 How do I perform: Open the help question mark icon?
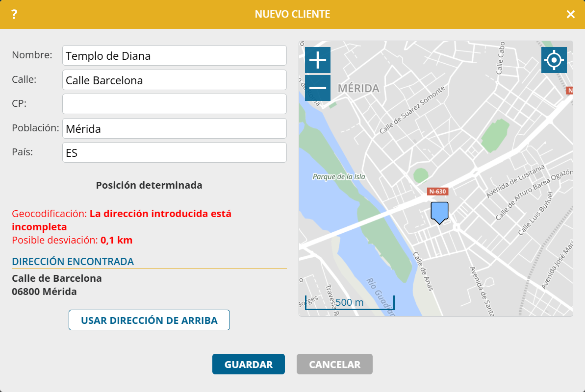point(14,14)
